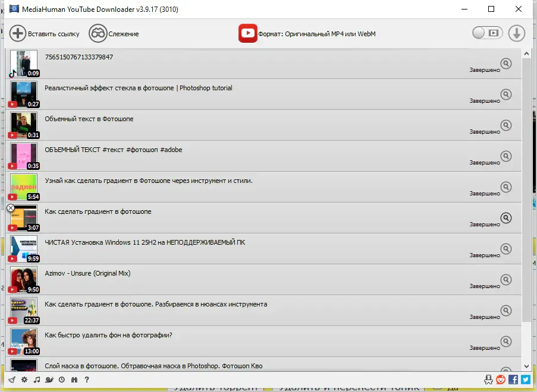This screenshot has width=537, height=392.
Task: Click the Вставить ссылку plus icon
Action: tap(17, 33)
